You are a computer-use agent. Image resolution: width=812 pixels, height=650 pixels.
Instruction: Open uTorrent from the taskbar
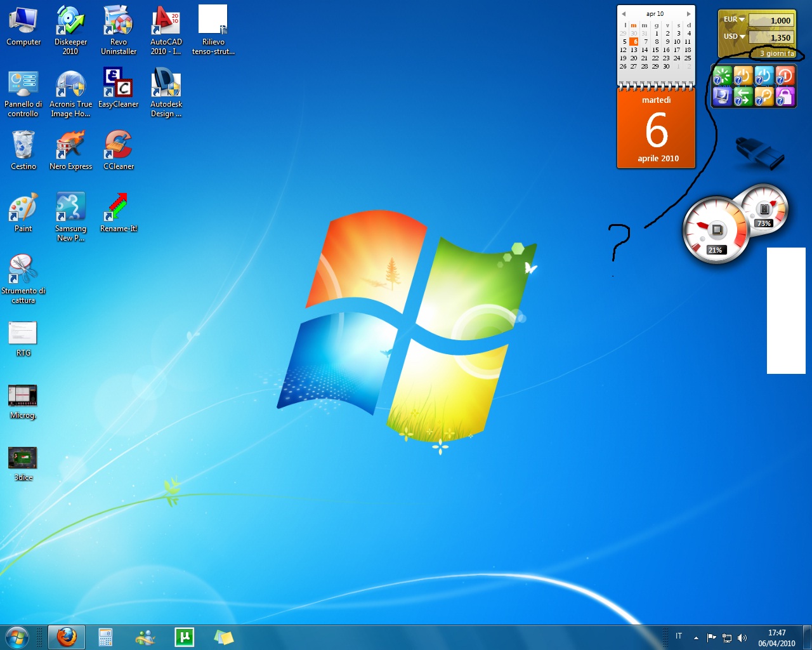184,637
